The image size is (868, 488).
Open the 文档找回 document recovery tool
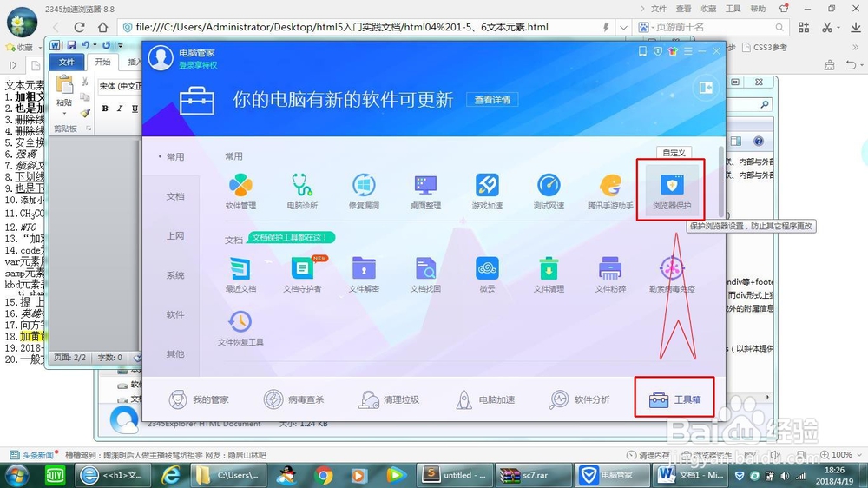pos(425,274)
